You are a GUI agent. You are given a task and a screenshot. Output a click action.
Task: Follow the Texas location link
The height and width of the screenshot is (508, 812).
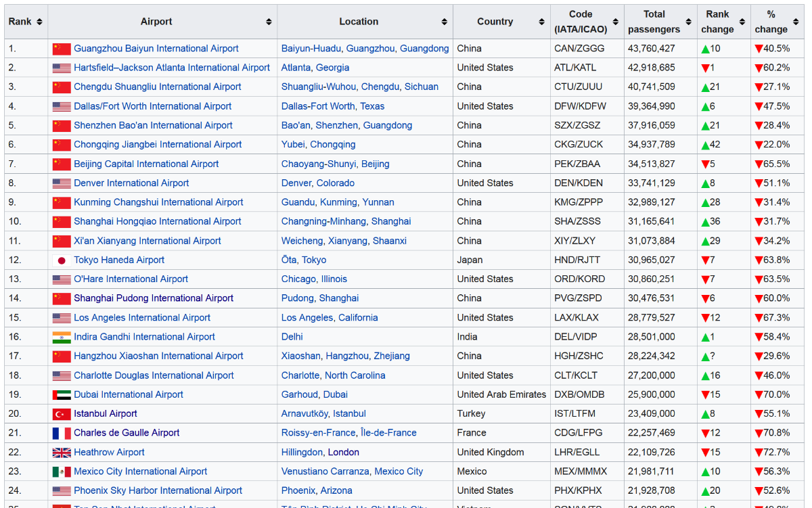372,106
